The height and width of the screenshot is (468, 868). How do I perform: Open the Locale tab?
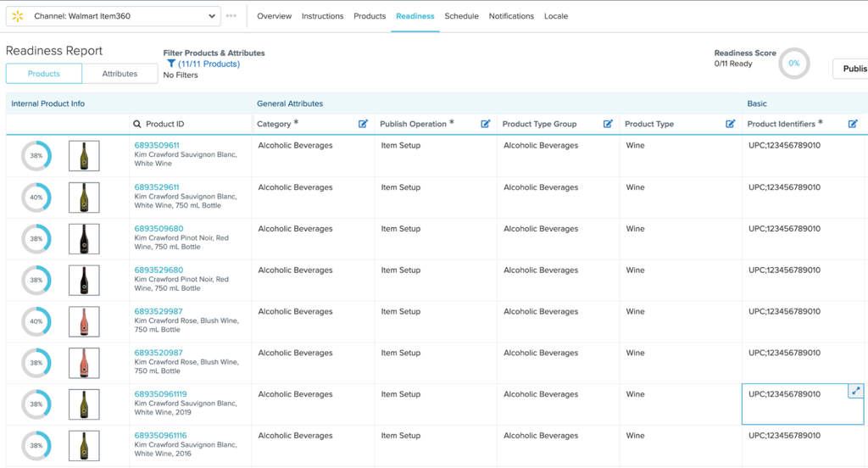pos(556,16)
